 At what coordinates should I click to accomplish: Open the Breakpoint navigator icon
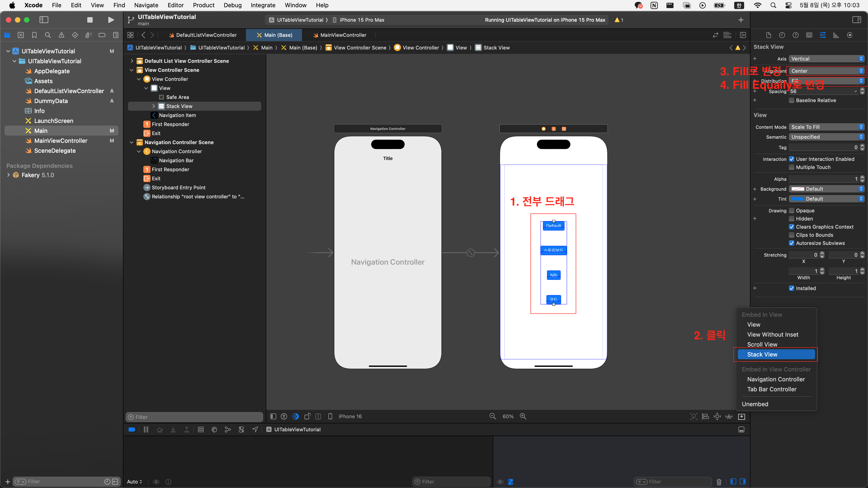click(x=102, y=35)
